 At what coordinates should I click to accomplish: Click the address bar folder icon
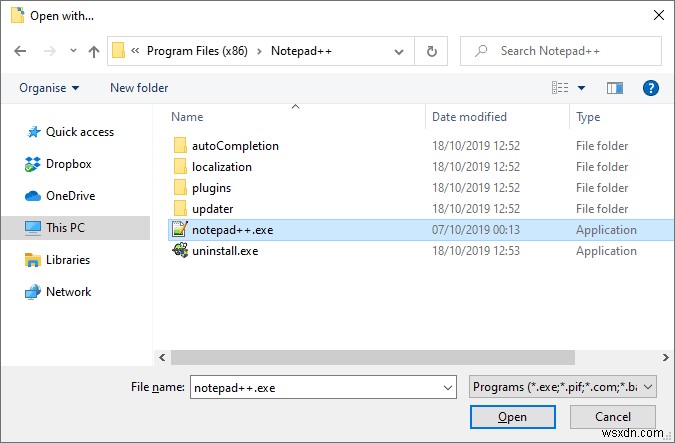[x=118, y=50]
